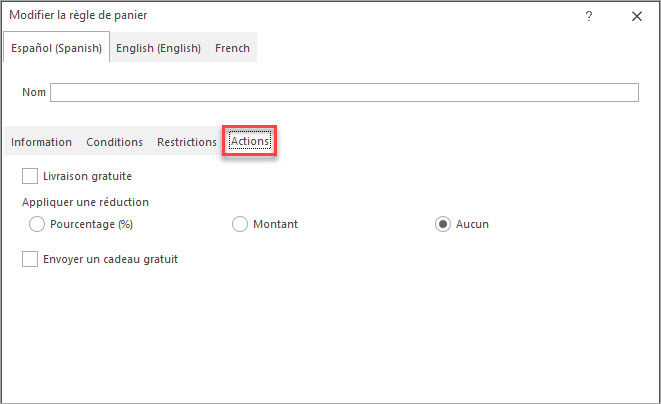The image size is (661, 404).
Task: Click the help question mark icon
Action: 589,16
